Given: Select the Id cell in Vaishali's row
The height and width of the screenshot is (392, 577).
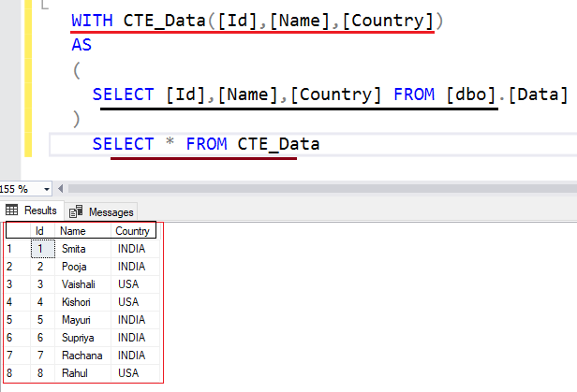Looking at the screenshot, I should click(43, 284).
